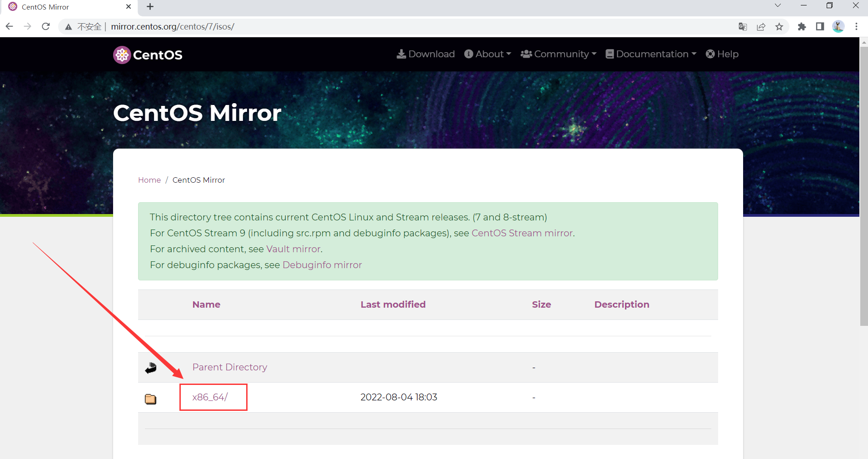The width and height of the screenshot is (868, 459).
Task: Open the Chrome profile avatar
Action: point(838,27)
